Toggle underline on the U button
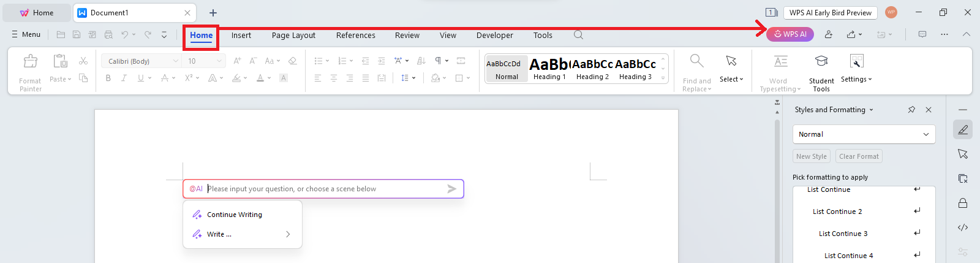The image size is (980, 263). pos(141,78)
